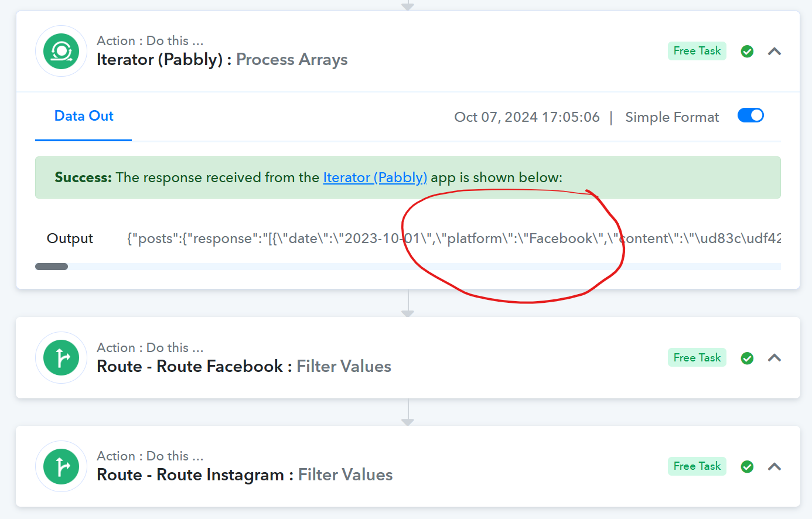Click Free Task badge on Iterator step
Image resolution: width=812 pixels, height=519 pixels.
(697, 51)
